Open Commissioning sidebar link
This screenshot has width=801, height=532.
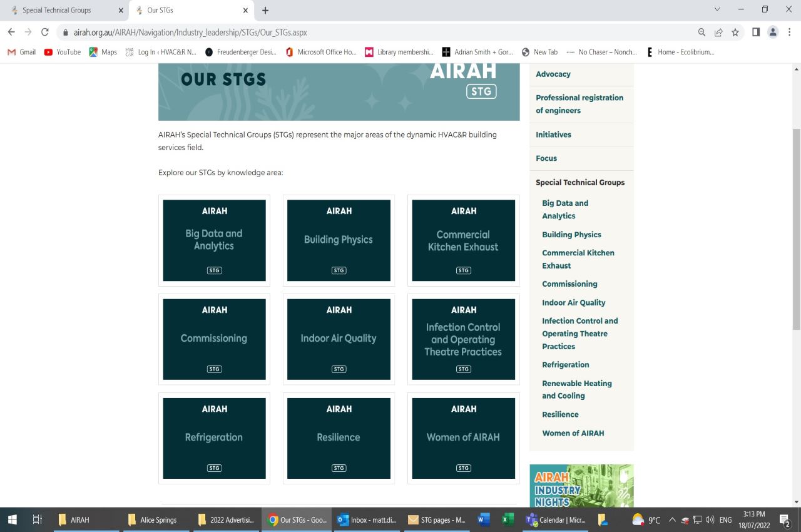(569, 284)
